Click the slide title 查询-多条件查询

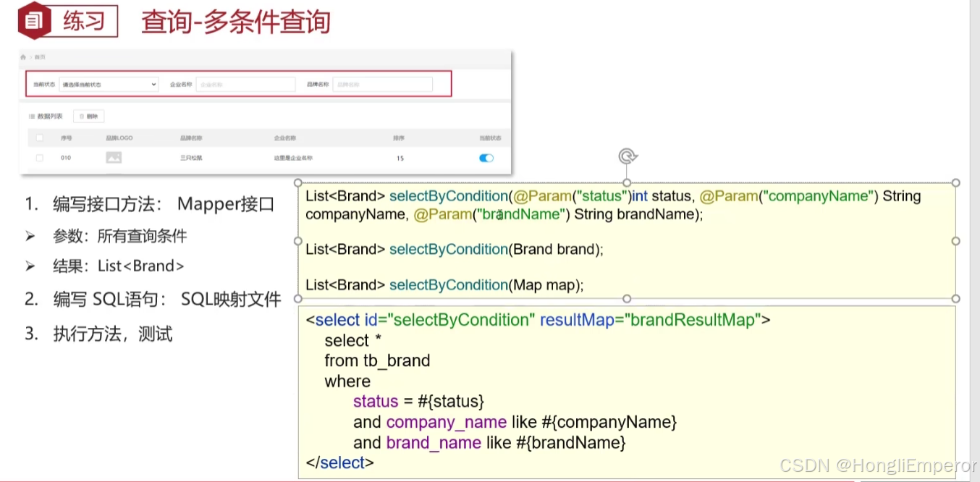tap(236, 22)
